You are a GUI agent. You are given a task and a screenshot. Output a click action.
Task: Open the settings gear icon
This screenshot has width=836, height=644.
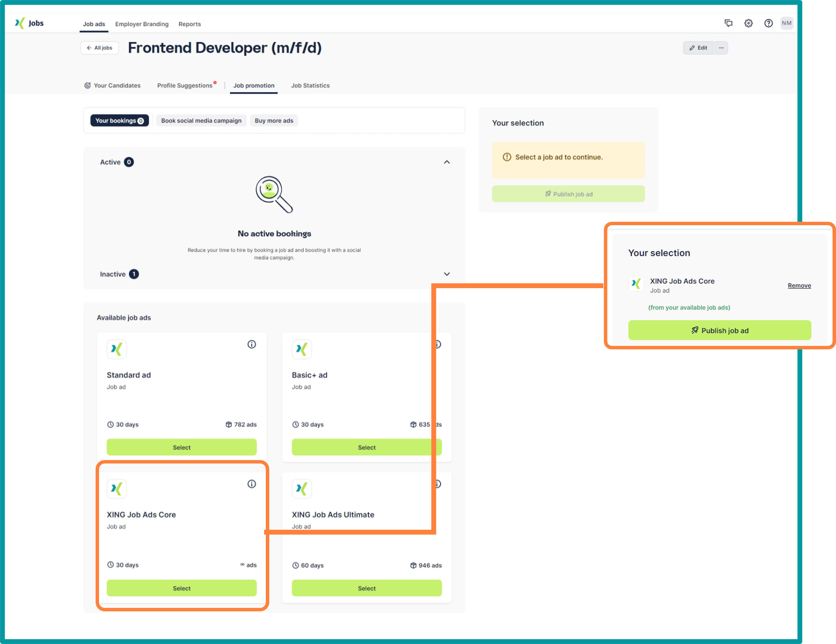pyautogui.click(x=748, y=23)
